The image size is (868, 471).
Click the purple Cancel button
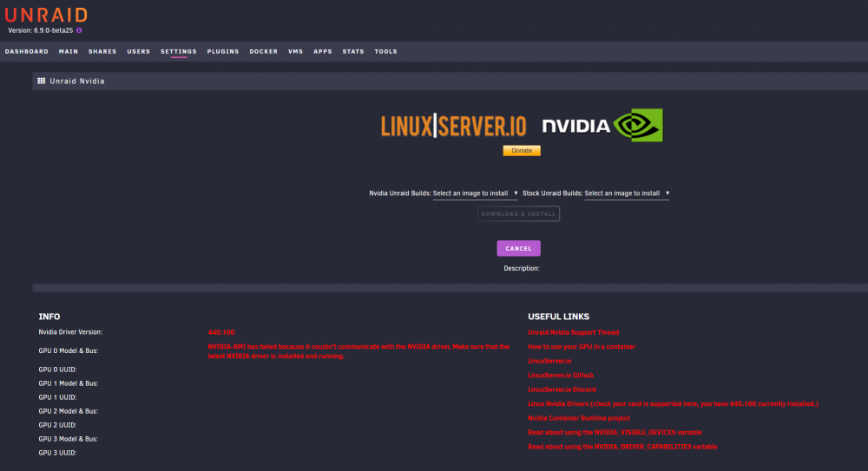[x=519, y=248]
